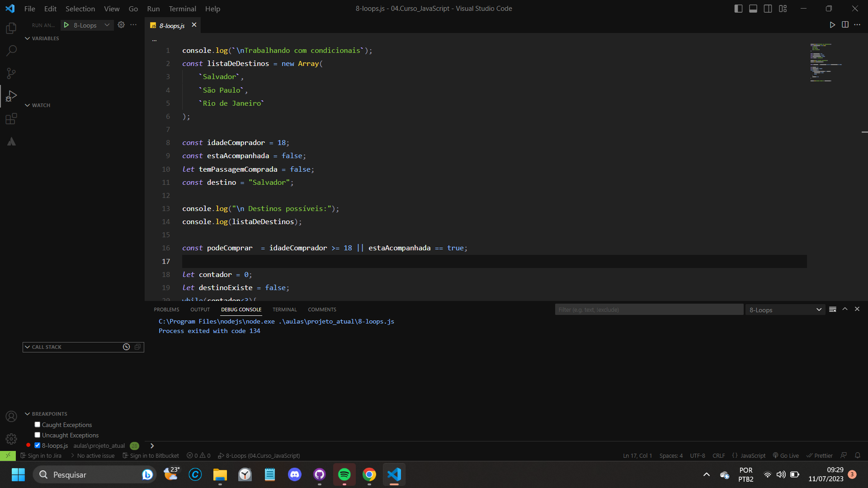The width and height of the screenshot is (868, 488).
Task: Switch to the Problems tab
Action: pyautogui.click(x=166, y=310)
